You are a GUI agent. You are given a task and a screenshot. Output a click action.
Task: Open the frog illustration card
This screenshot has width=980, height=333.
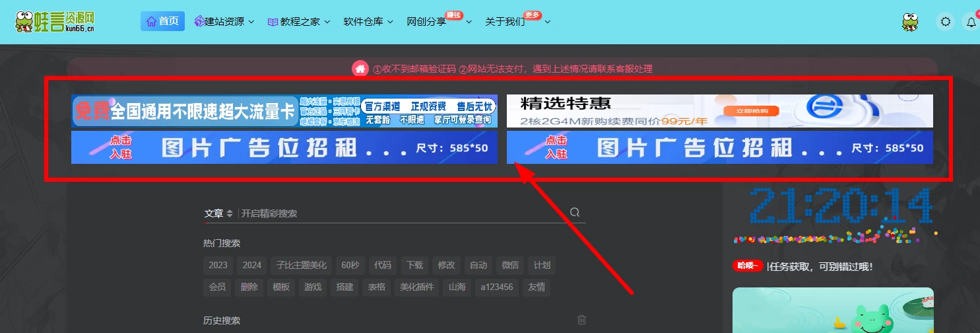tap(833, 310)
